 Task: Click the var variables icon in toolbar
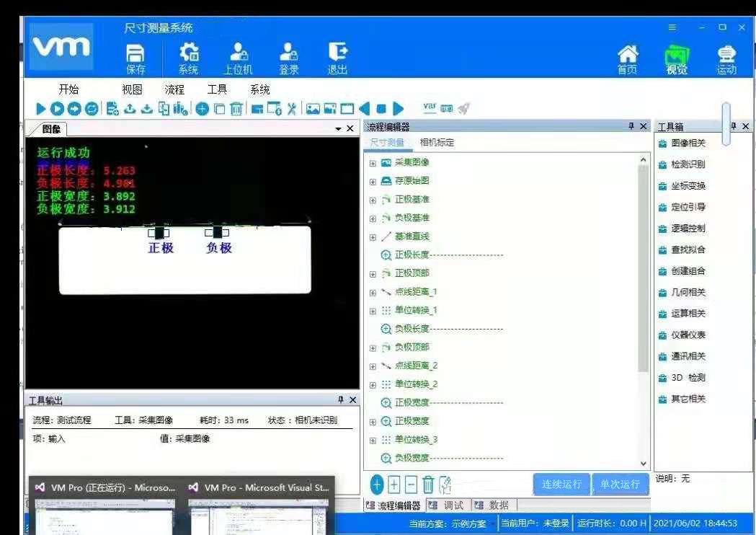(430, 108)
